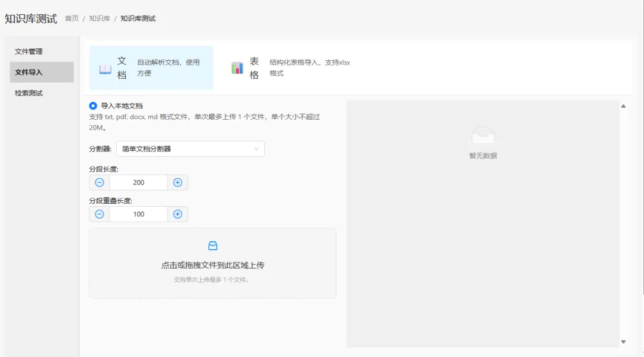
Task: Click the 分段重叠长度 value field
Action: pos(138,214)
